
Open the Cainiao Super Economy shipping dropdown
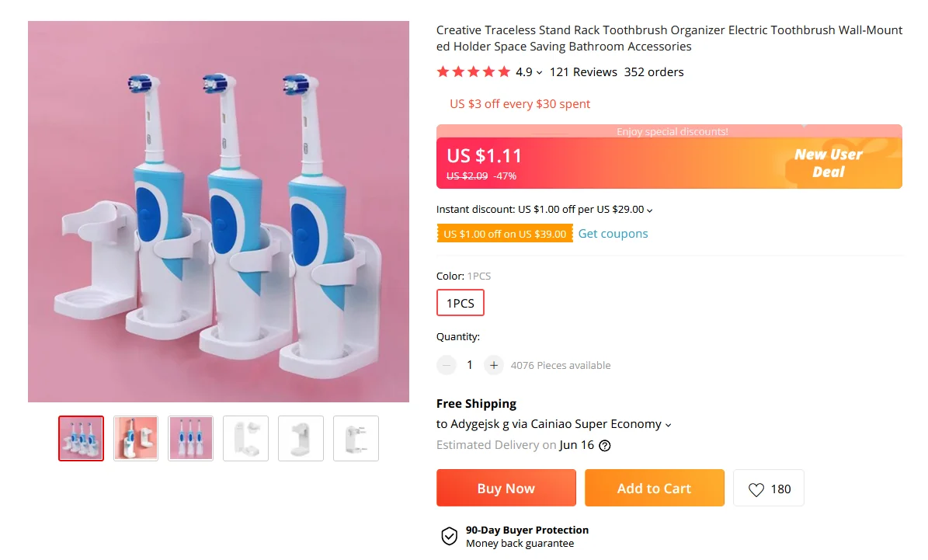pos(669,425)
